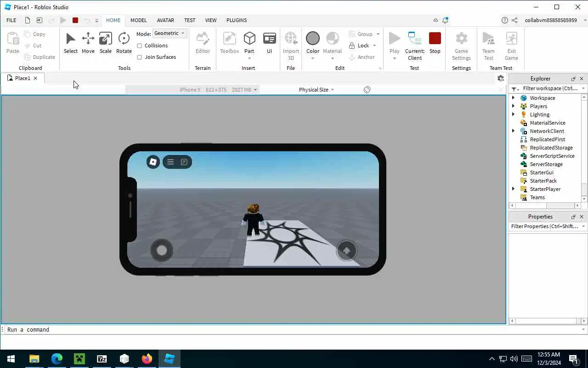Open the viewport settings gear icon

click(501, 79)
